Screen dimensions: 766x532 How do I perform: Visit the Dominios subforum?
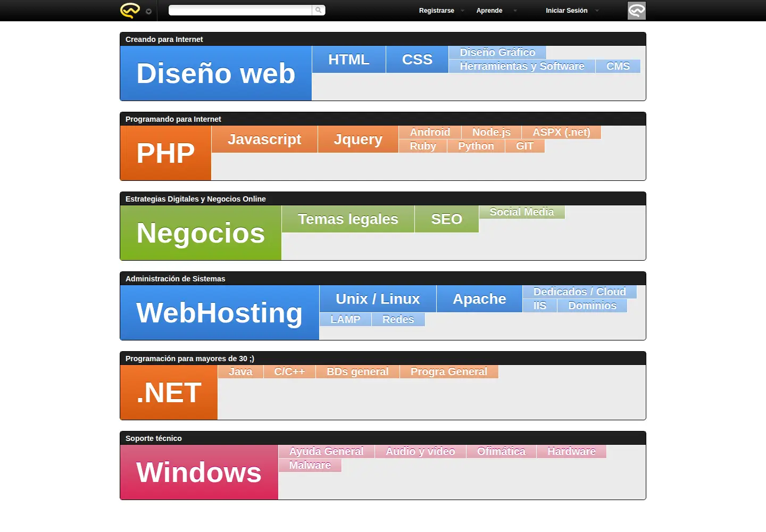point(593,305)
